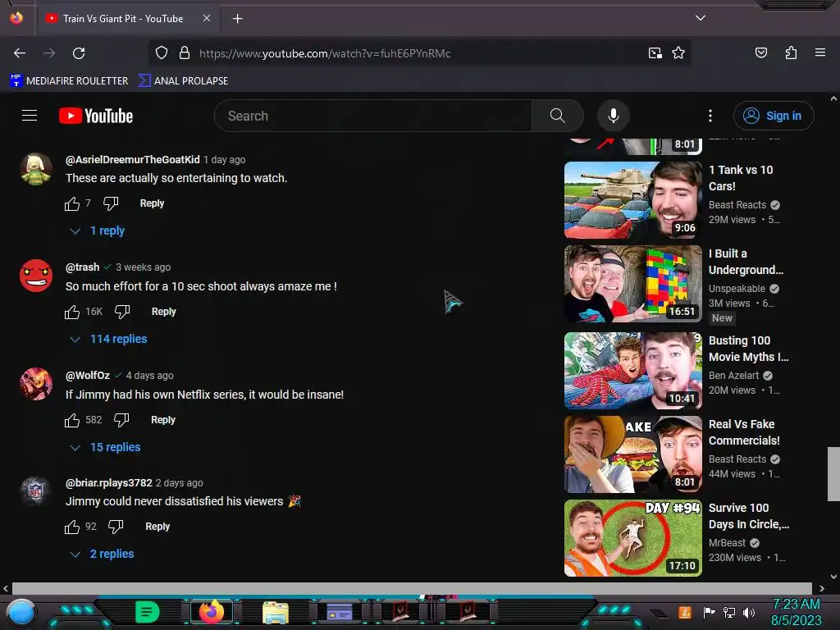This screenshot has height=630, width=840.
Task: Open Real Vs Fake Commercials thumbnail
Action: point(633,454)
